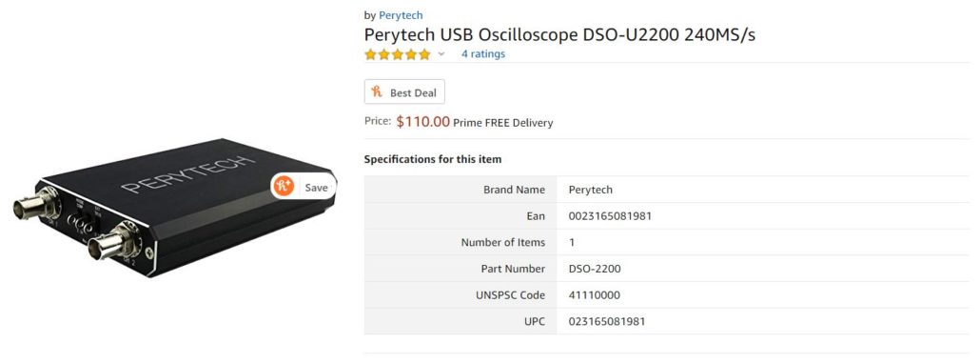Click the Specifications for this item heading
Image resolution: width=980 pixels, height=363 pixels.
[433, 159]
